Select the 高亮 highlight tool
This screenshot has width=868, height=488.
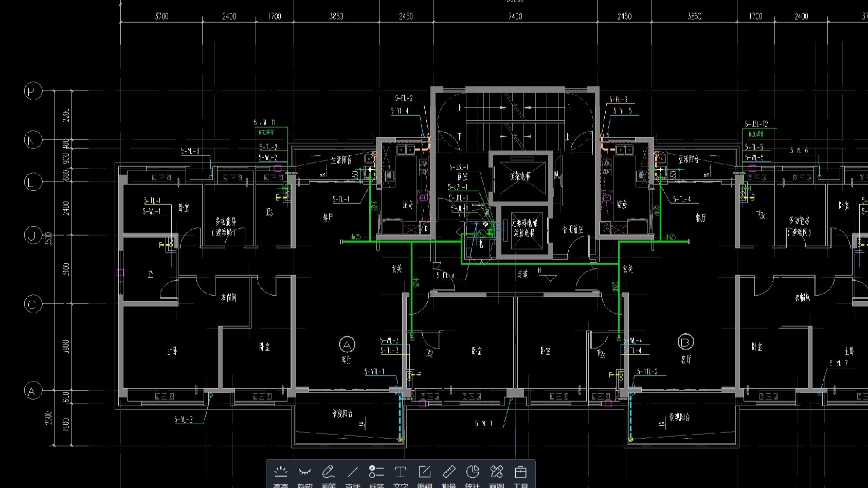281,475
